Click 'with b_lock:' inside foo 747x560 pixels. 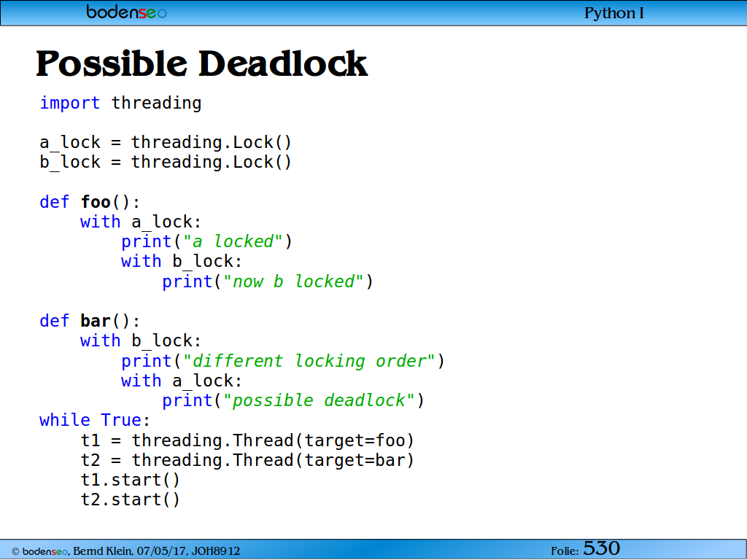[x=182, y=262]
